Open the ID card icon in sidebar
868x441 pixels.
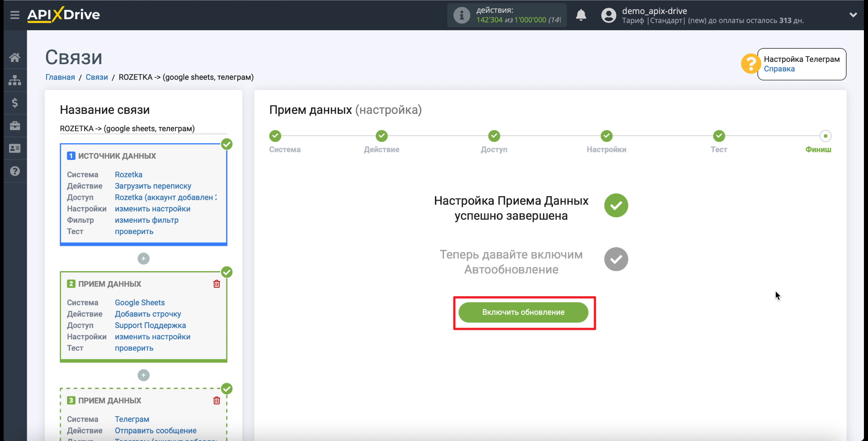15,148
